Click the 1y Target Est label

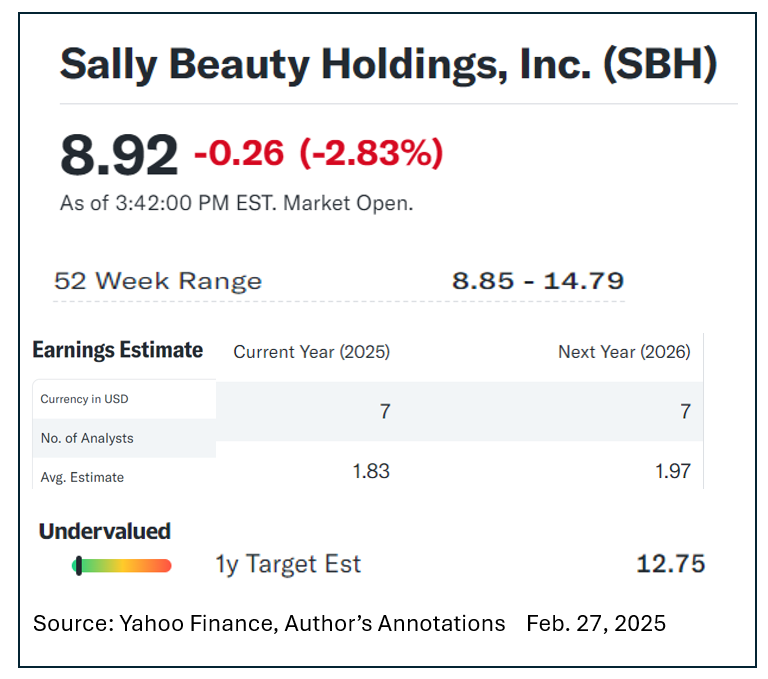coord(288,564)
